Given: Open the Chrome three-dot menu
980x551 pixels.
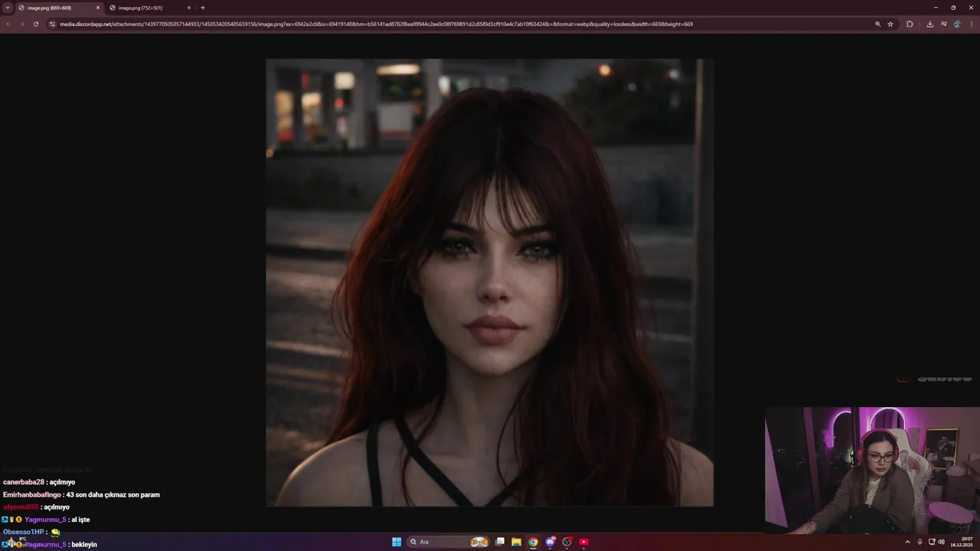Looking at the screenshot, I should [x=971, y=24].
